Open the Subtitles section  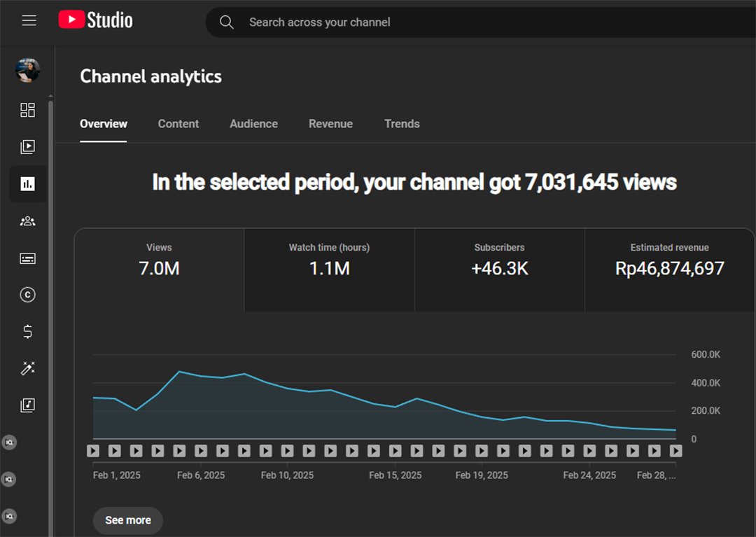pos(28,258)
